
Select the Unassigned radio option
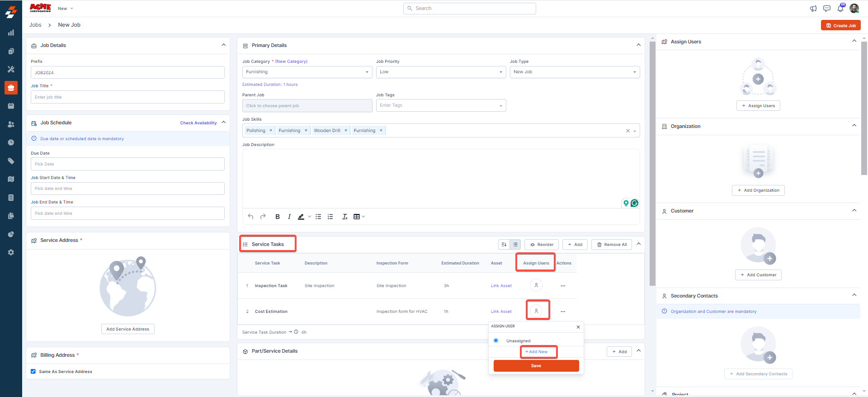(496, 340)
